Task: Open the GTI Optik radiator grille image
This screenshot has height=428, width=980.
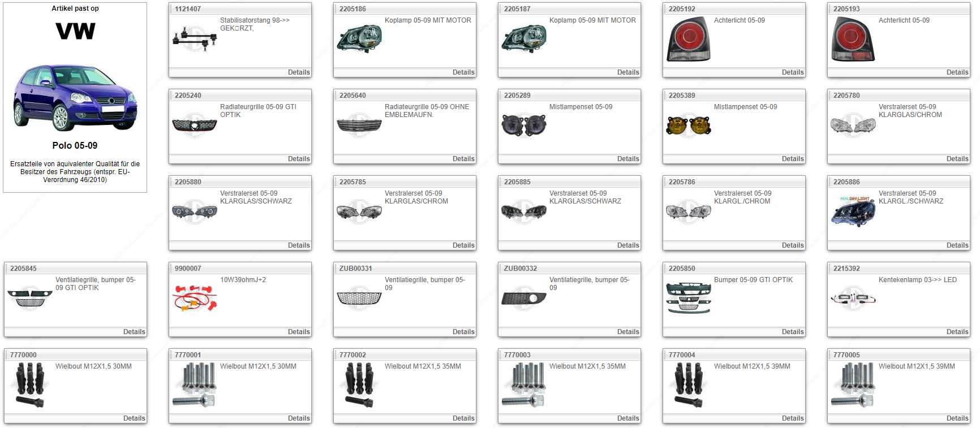Action: [x=194, y=125]
